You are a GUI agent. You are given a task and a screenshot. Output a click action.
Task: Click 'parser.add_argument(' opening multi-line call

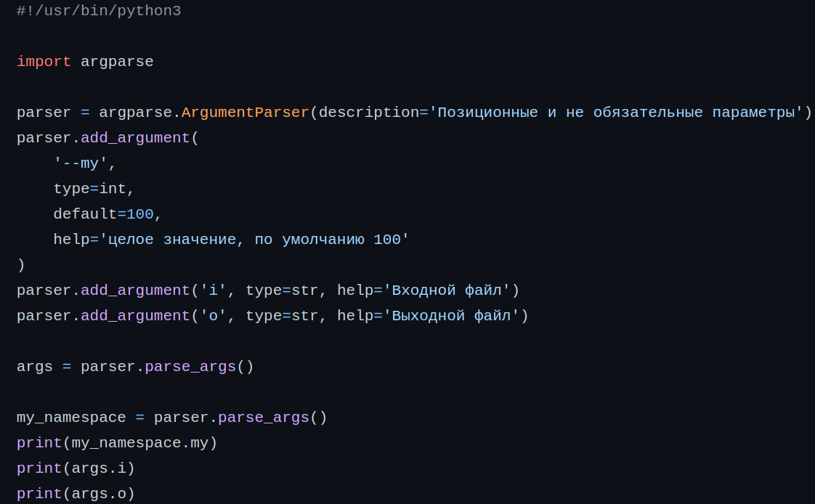(108, 138)
